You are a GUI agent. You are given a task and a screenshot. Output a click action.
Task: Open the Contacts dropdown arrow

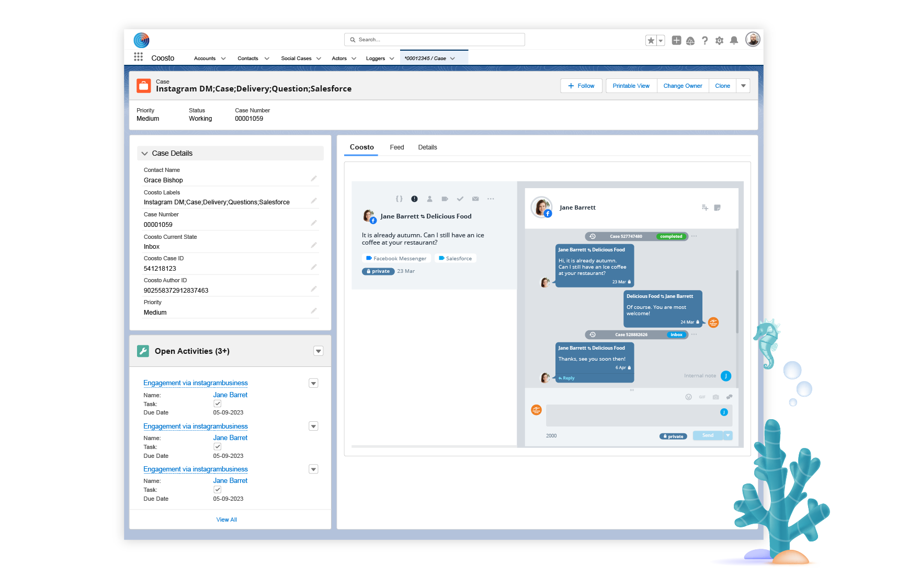[x=267, y=59]
